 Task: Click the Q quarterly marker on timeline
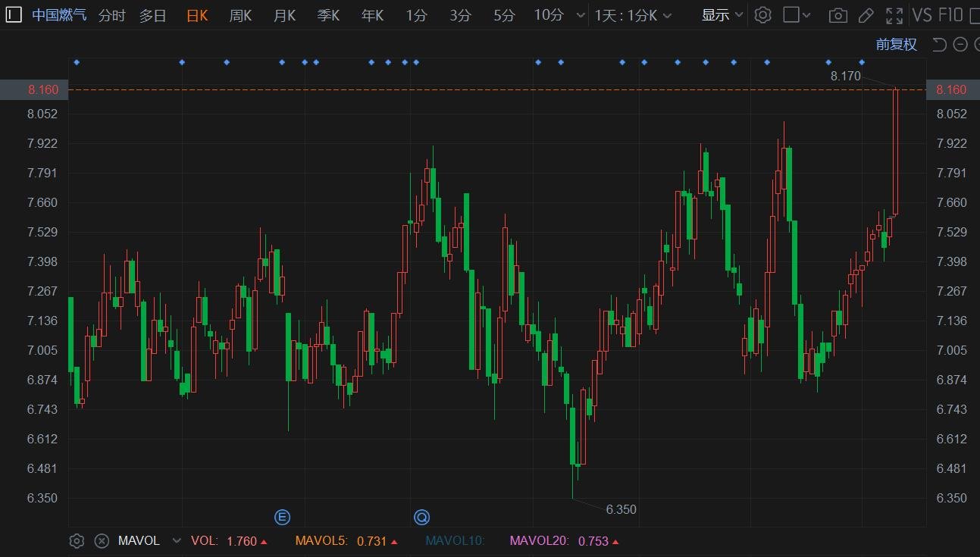421,518
